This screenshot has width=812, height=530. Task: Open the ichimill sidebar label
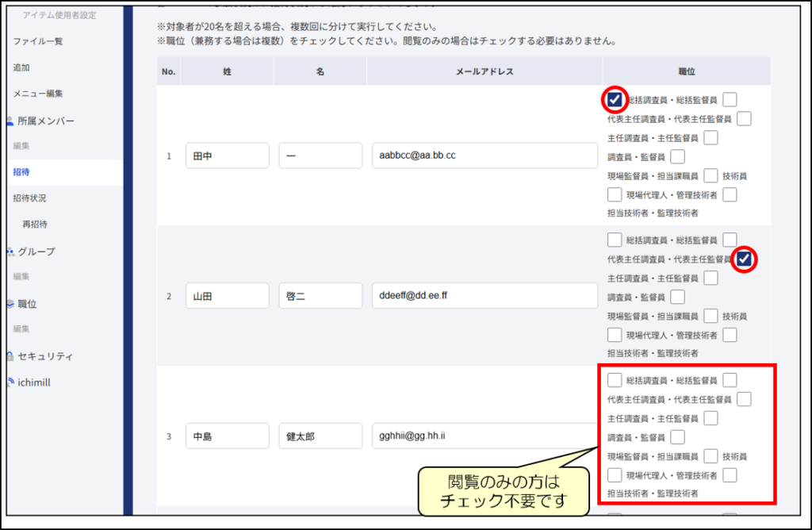(x=34, y=382)
